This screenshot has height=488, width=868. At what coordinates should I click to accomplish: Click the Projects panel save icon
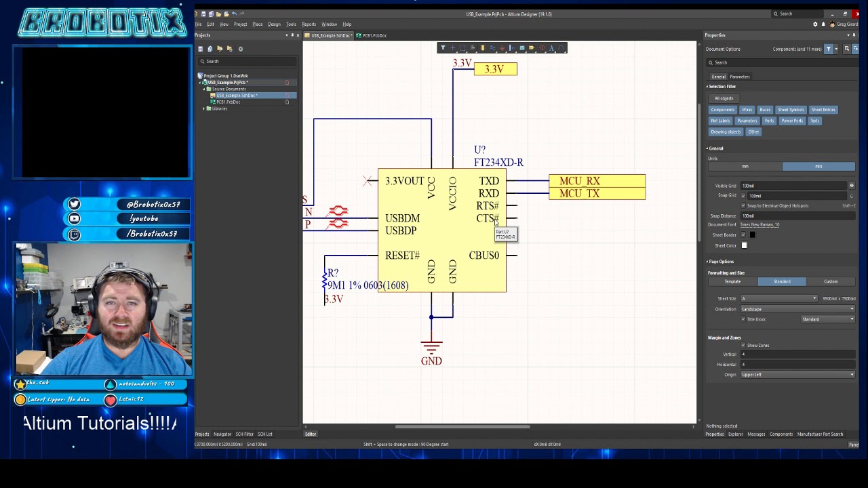click(x=200, y=49)
